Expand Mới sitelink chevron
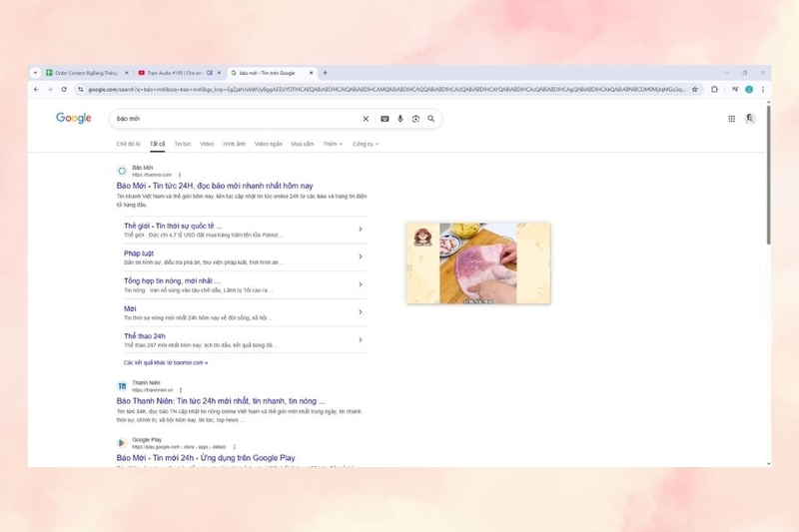The image size is (799, 532). click(361, 311)
